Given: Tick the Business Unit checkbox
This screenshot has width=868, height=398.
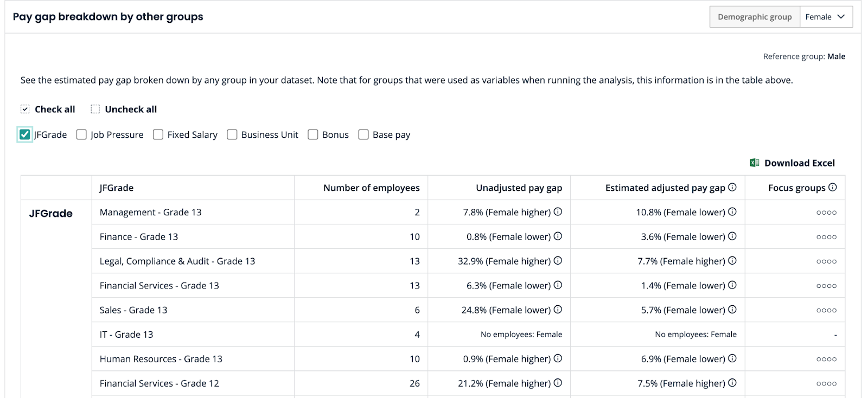Looking at the screenshot, I should pos(232,134).
